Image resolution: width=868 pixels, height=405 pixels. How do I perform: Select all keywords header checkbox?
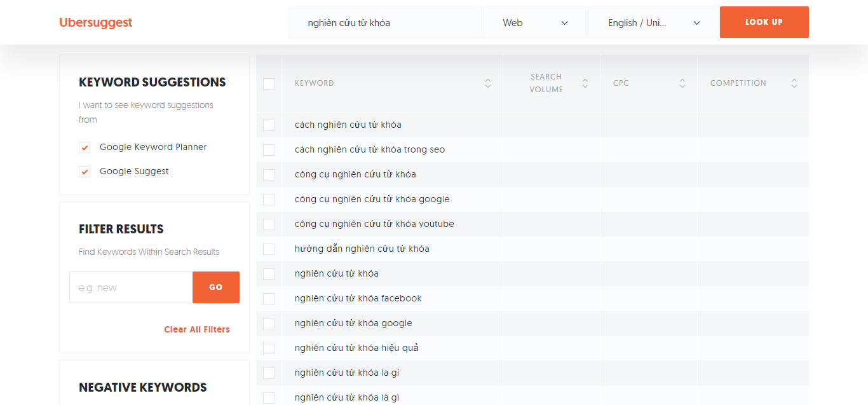269,84
